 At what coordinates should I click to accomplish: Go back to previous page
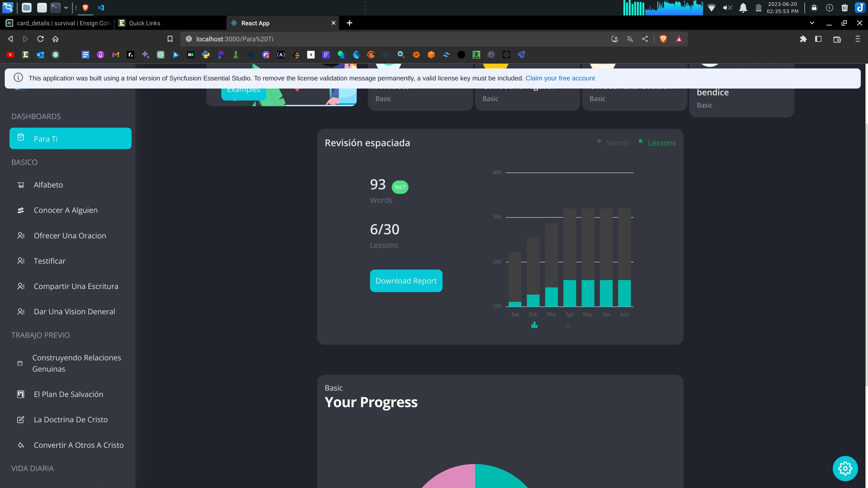coord(10,39)
